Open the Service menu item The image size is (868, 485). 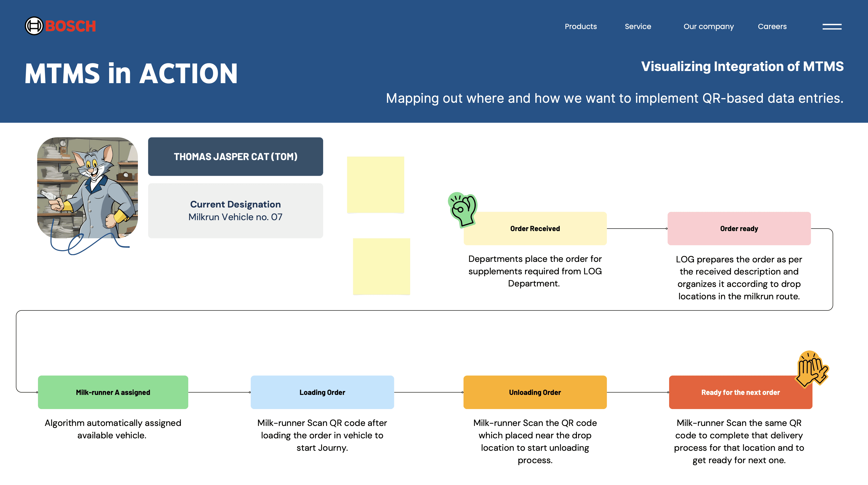click(638, 27)
